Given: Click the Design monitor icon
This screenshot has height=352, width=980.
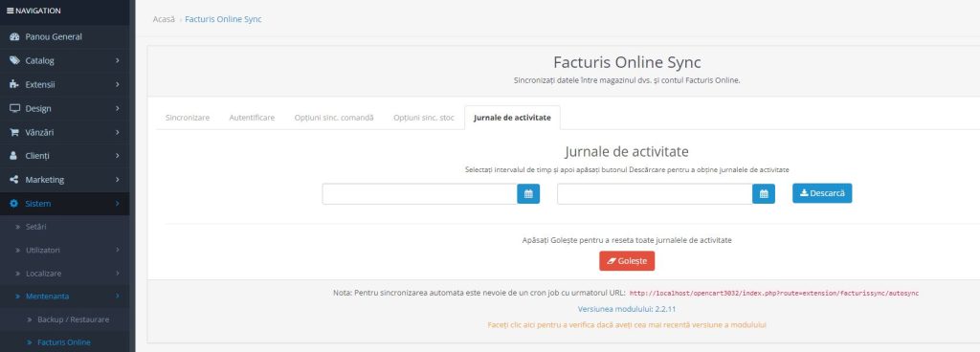Looking at the screenshot, I should (x=14, y=108).
